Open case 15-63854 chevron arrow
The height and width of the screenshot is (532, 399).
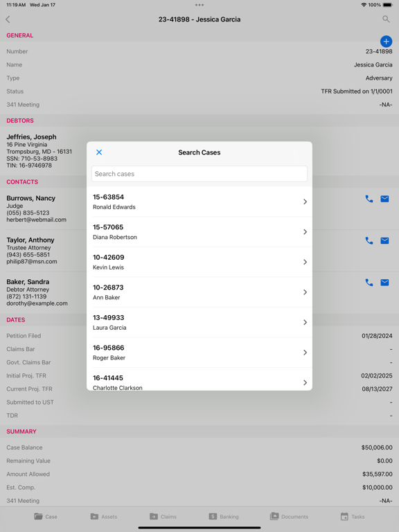pos(305,202)
